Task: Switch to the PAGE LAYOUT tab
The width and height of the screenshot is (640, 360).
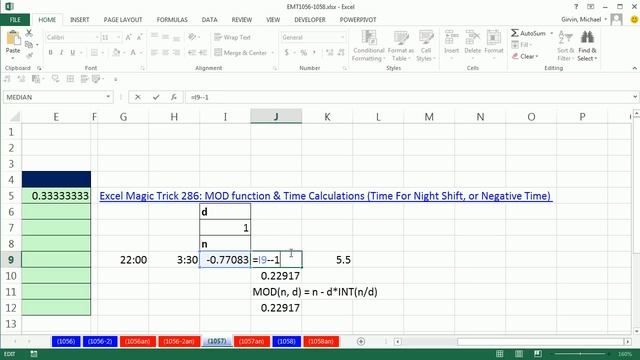Action: (123, 20)
